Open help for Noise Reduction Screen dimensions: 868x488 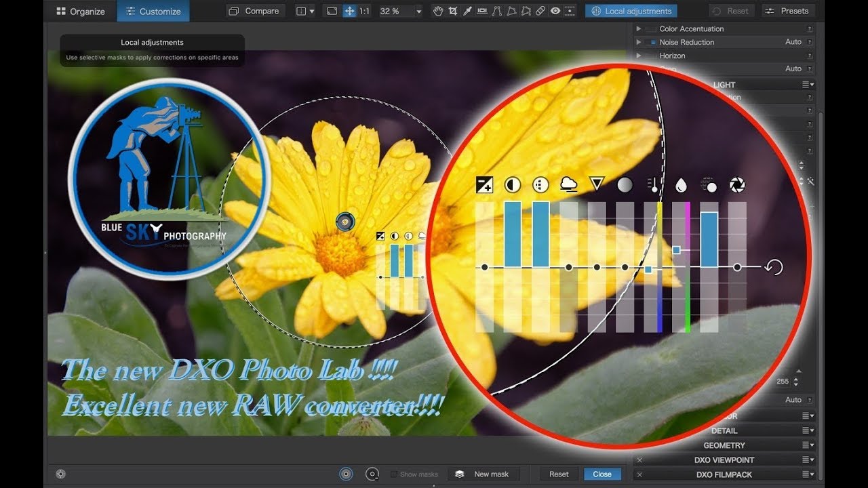(810, 42)
